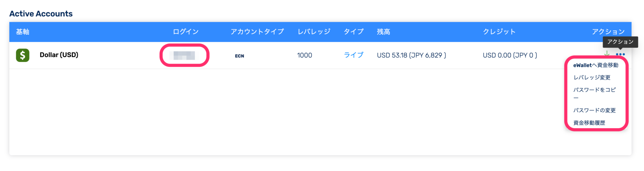Click the 基軸 column header
This screenshot has height=171, width=644.
22,32
